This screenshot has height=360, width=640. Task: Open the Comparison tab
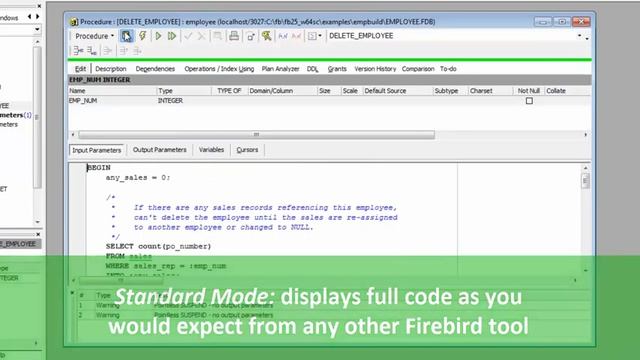click(x=418, y=69)
